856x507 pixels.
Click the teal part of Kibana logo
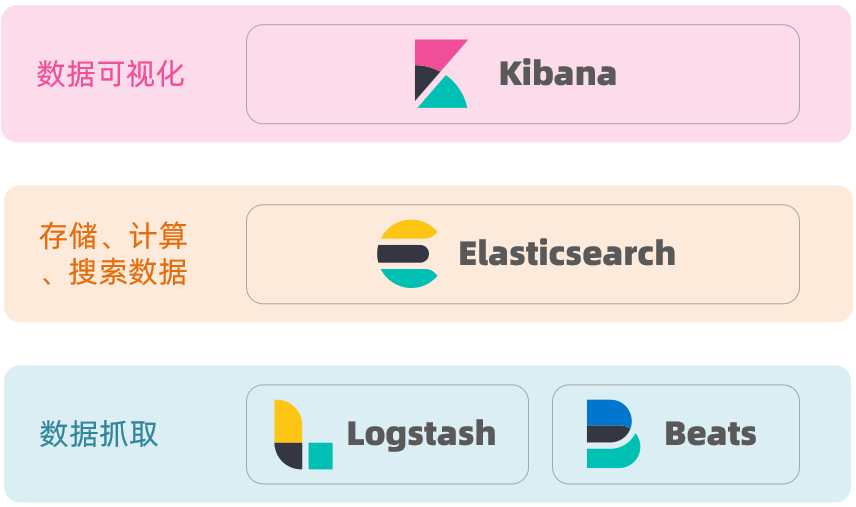447,95
